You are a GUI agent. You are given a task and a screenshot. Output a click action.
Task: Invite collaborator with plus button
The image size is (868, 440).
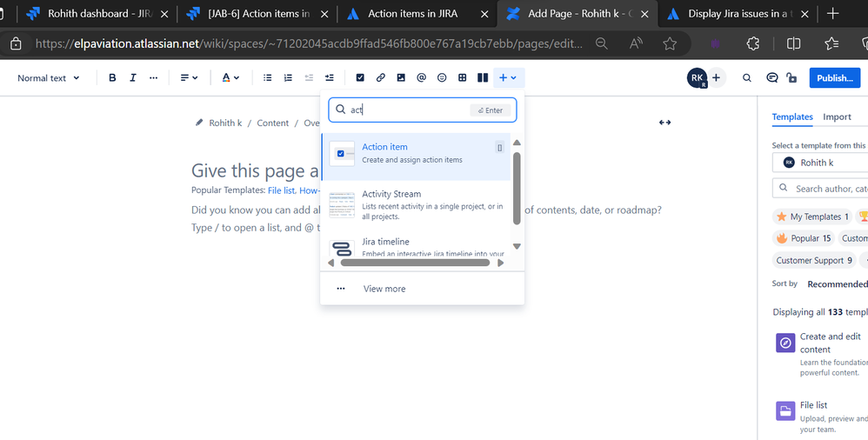click(717, 78)
